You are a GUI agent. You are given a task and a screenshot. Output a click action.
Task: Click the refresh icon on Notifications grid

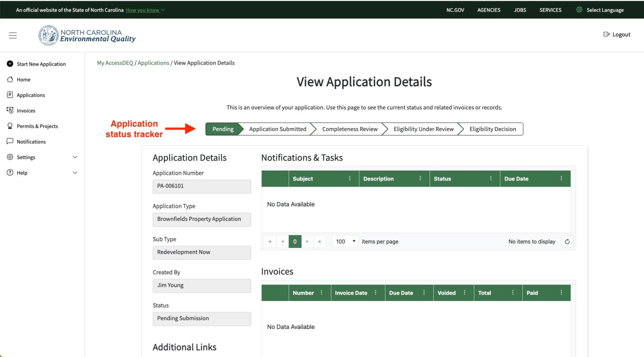coord(567,241)
